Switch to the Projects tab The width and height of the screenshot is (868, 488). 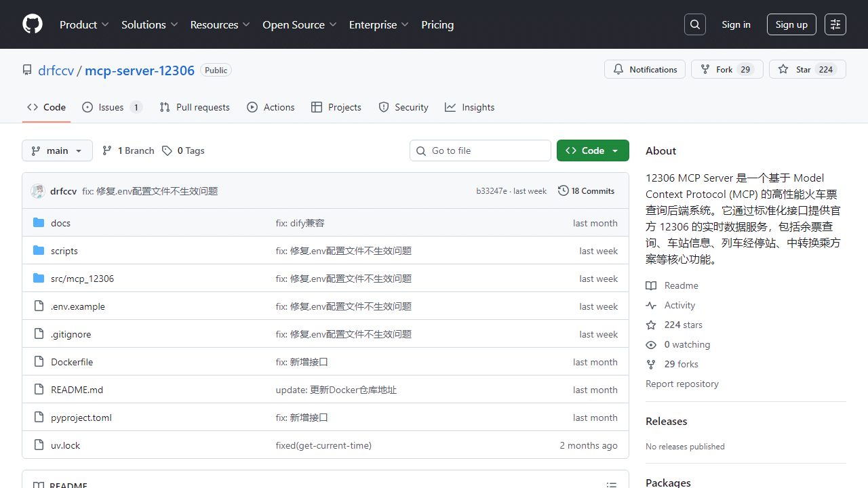[x=336, y=107]
